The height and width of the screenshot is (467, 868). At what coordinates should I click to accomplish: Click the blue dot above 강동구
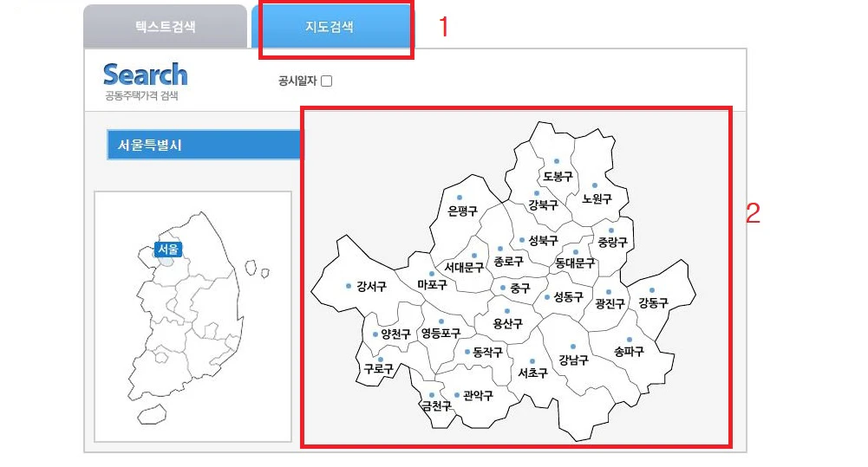[x=652, y=290]
